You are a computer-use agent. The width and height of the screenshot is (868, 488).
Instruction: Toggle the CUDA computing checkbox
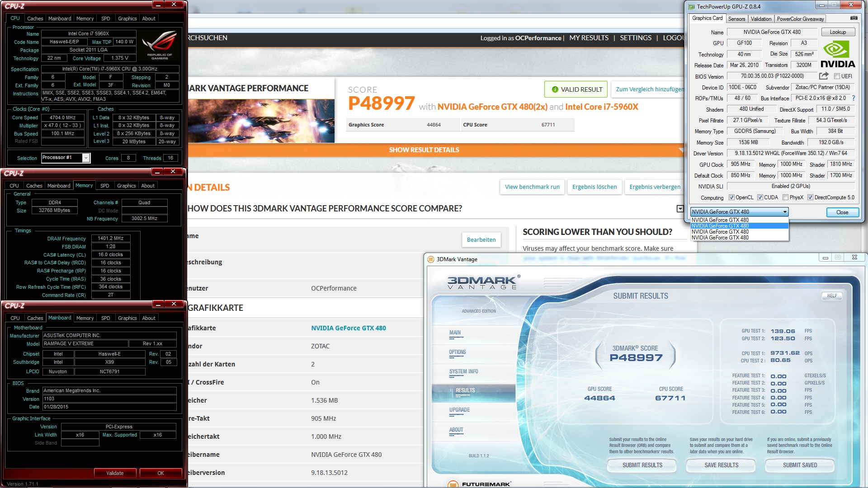pos(760,197)
